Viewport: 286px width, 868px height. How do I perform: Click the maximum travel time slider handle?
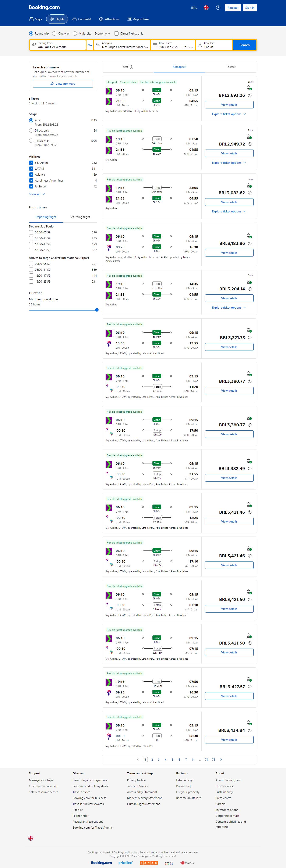(97, 310)
